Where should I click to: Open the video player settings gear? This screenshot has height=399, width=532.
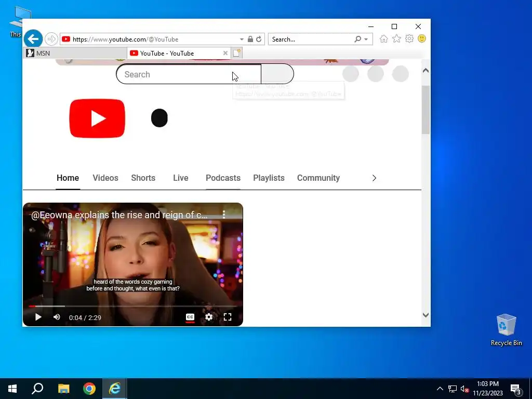click(x=209, y=317)
